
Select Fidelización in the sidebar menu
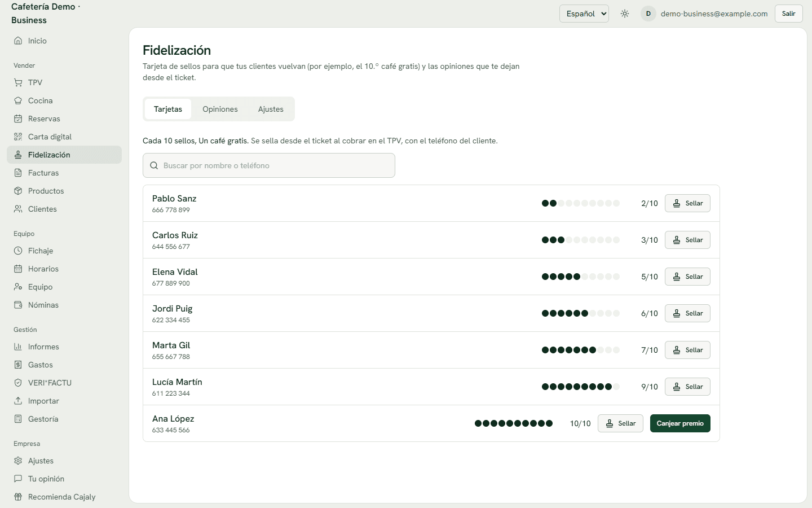[x=64, y=155]
